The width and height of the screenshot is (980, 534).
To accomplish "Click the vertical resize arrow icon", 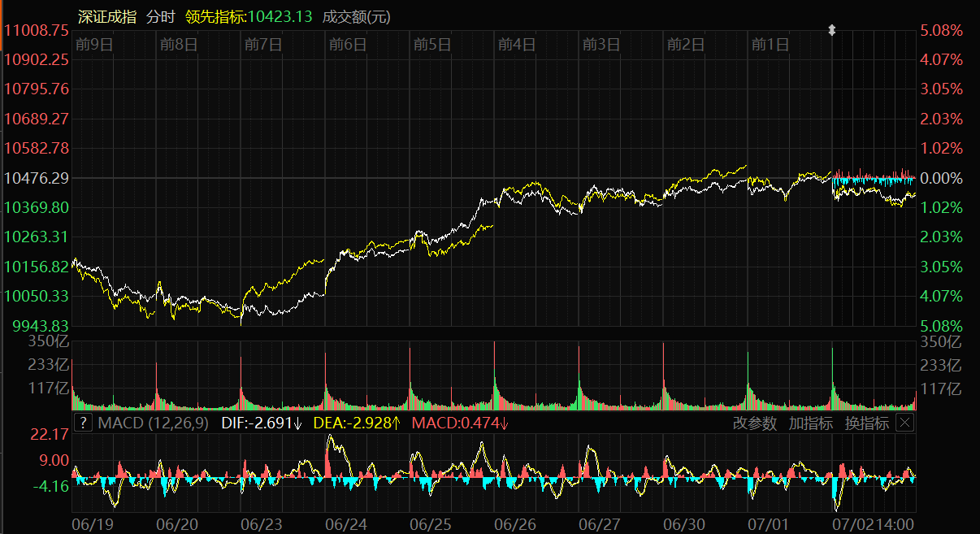I will click(831, 31).
